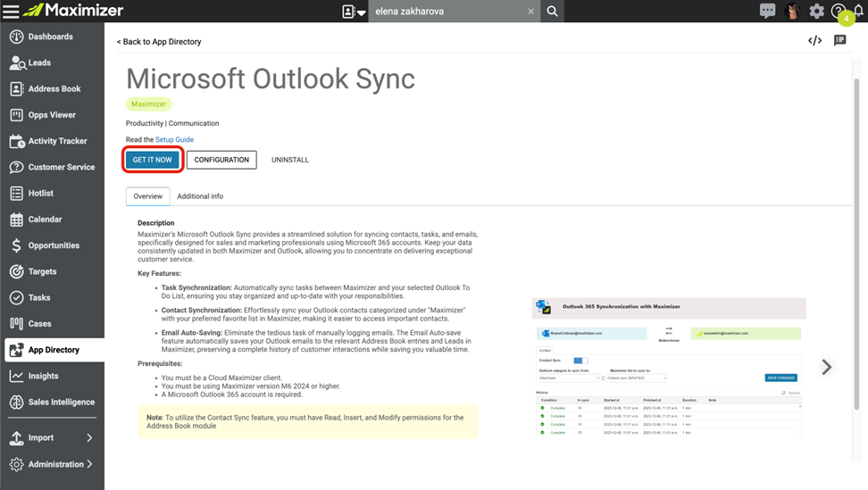The height and width of the screenshot is (490, 868).
Task: Open the hamburger main menu
Action: click(11, 11)
